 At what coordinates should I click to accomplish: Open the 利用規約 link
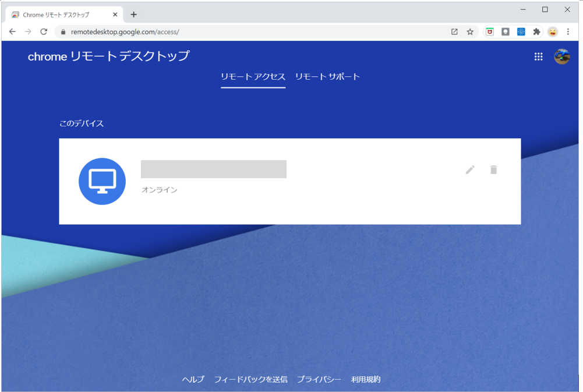pyautogui.click(x=366, y=379)
